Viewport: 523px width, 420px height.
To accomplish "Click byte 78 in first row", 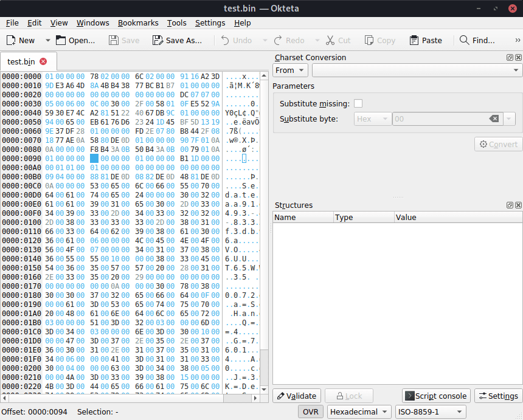I will tap(94, 77).
